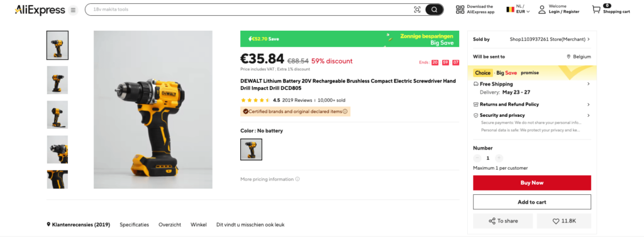Click the shopping cart icon

[x=596, y=9]
